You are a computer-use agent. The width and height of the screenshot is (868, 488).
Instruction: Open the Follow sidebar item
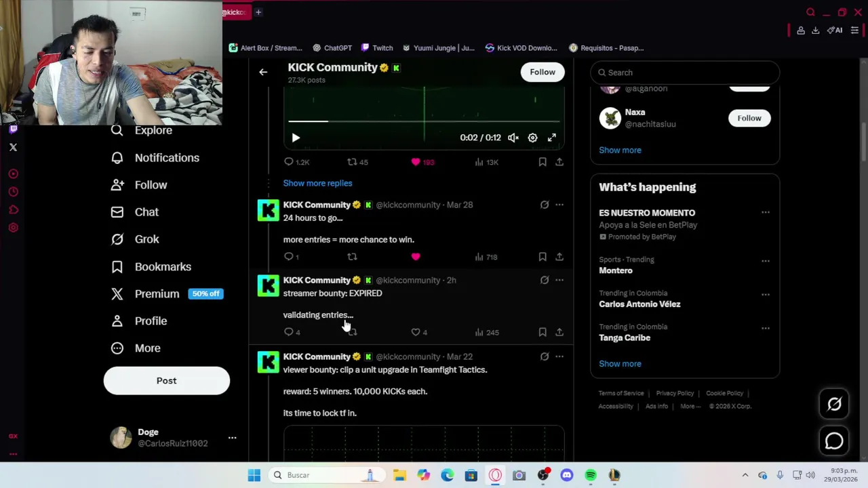pyautogui.click(x=139, y=185)
